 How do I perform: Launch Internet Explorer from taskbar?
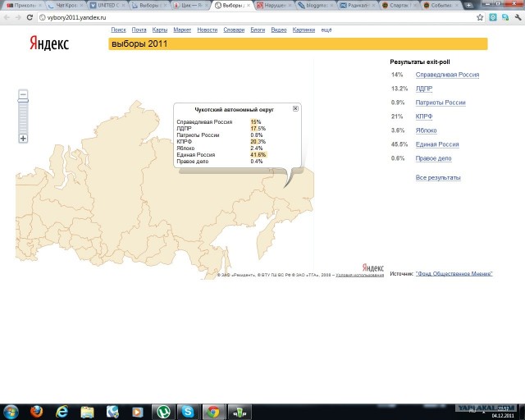62,412
